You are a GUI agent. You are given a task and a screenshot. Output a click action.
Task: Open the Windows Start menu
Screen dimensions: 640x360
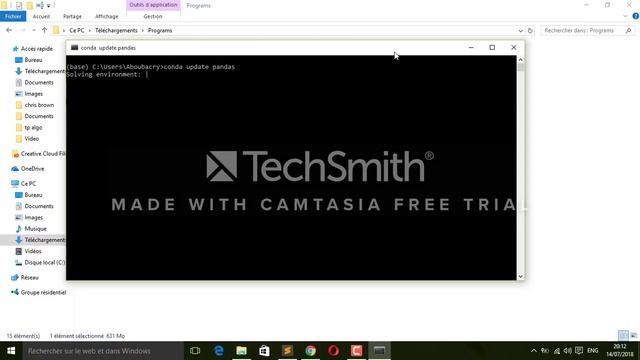coord(11,351)
